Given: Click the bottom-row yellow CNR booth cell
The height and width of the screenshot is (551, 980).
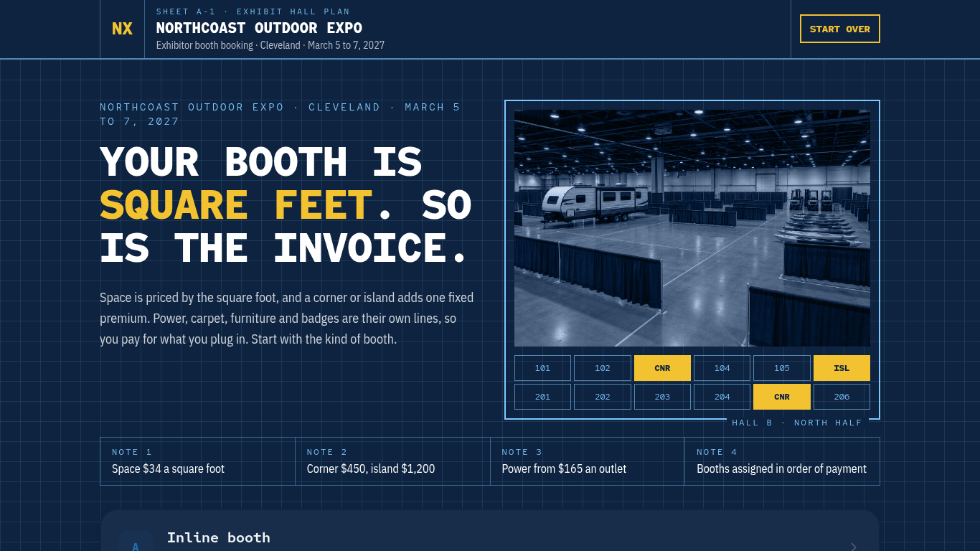Looking at the screenshot, I should point(782,397).
